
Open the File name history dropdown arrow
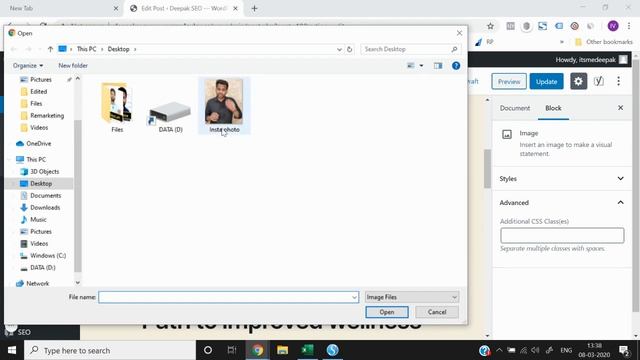pos(354,297)
